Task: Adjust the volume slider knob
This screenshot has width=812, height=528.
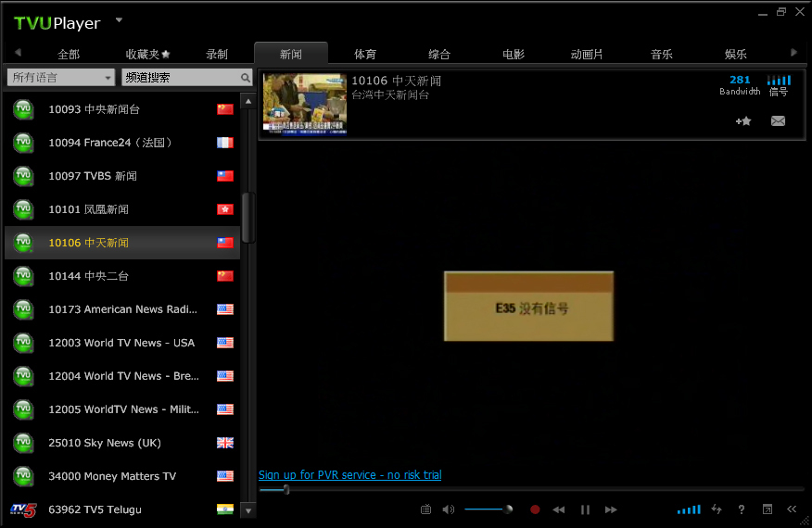Action: [x=509, y=509]
